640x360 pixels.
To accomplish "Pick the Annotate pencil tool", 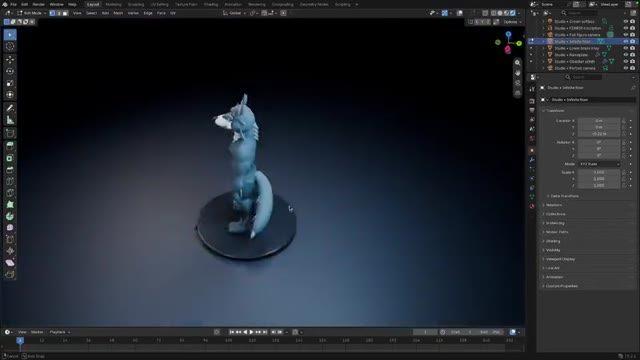I will (x=10, y=108).
